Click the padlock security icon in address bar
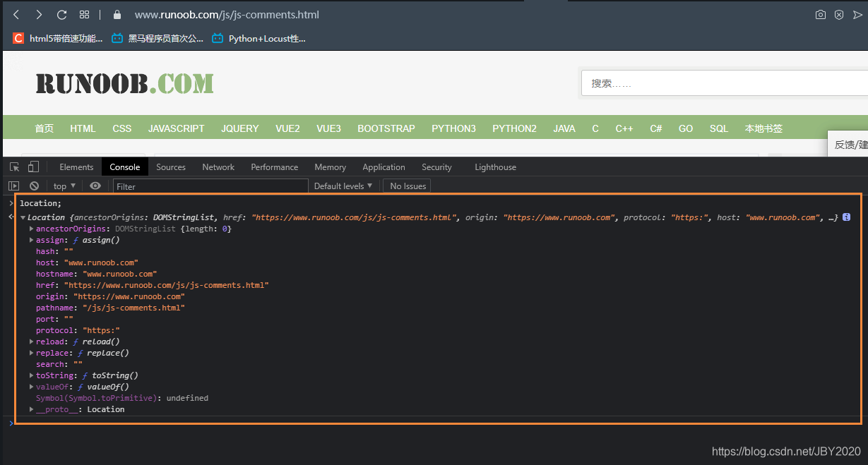The width and height of the screenshot is (868, 465). click(x=117, y=14)
